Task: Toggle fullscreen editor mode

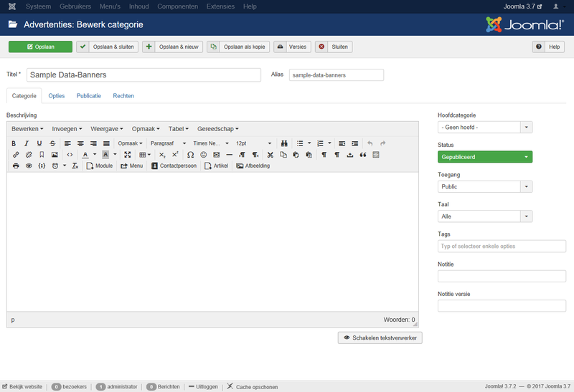Action: tap(128, 155)
